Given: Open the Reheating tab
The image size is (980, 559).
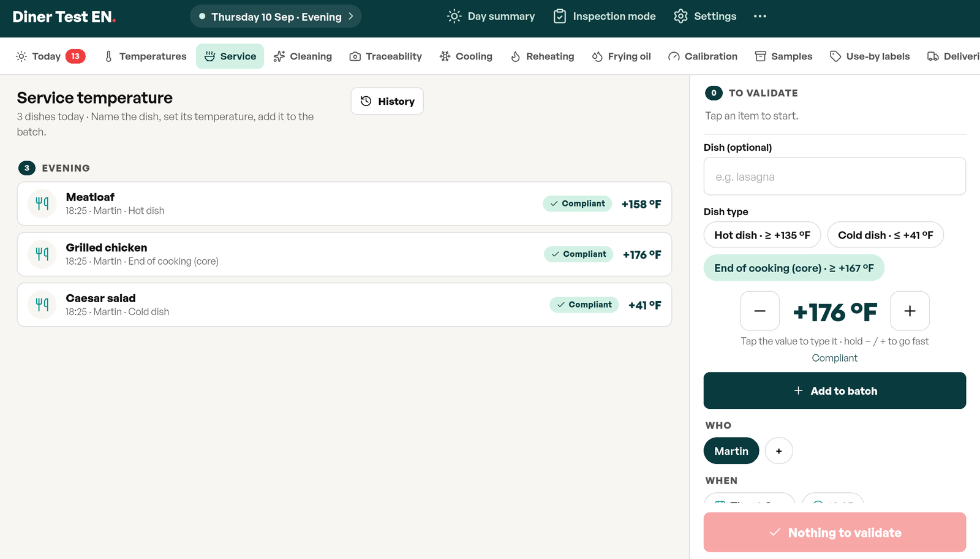Looking at the screenshot, I should point(543,56).
